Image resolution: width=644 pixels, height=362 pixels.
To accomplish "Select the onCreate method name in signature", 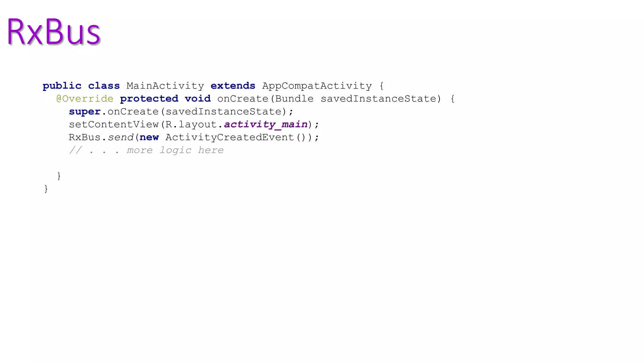I will (243, 99).
